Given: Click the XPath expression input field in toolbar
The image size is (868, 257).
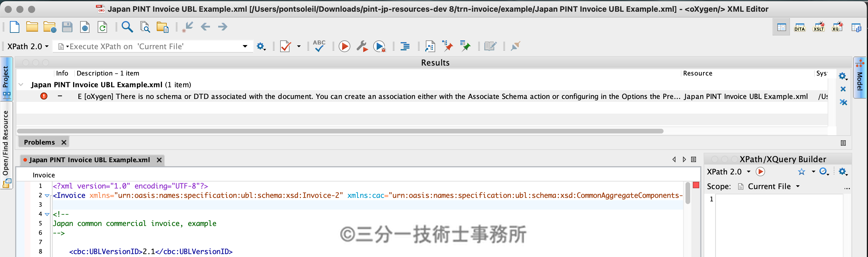Looking at the screenshot, I should point(153,47).
